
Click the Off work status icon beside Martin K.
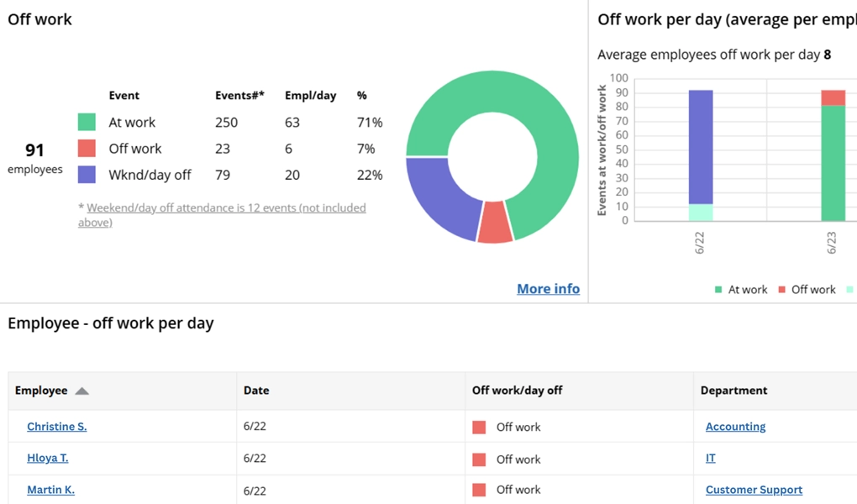click(x=479, y=490)
